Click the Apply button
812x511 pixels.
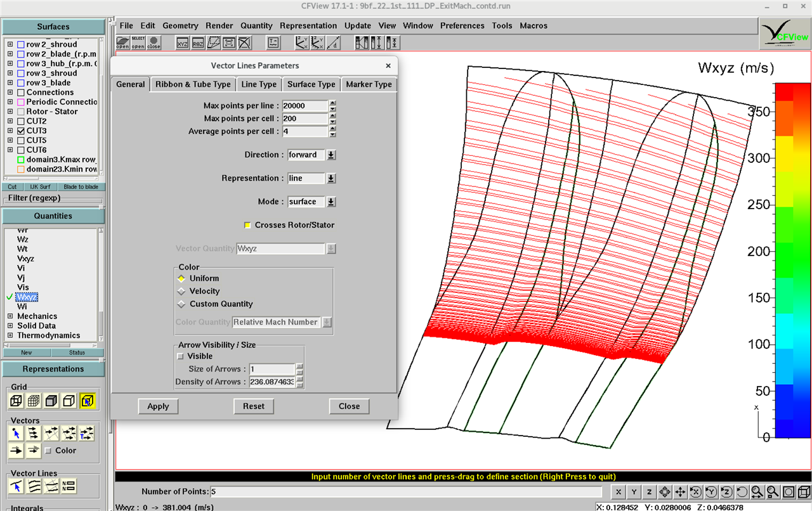click(158, 406)
